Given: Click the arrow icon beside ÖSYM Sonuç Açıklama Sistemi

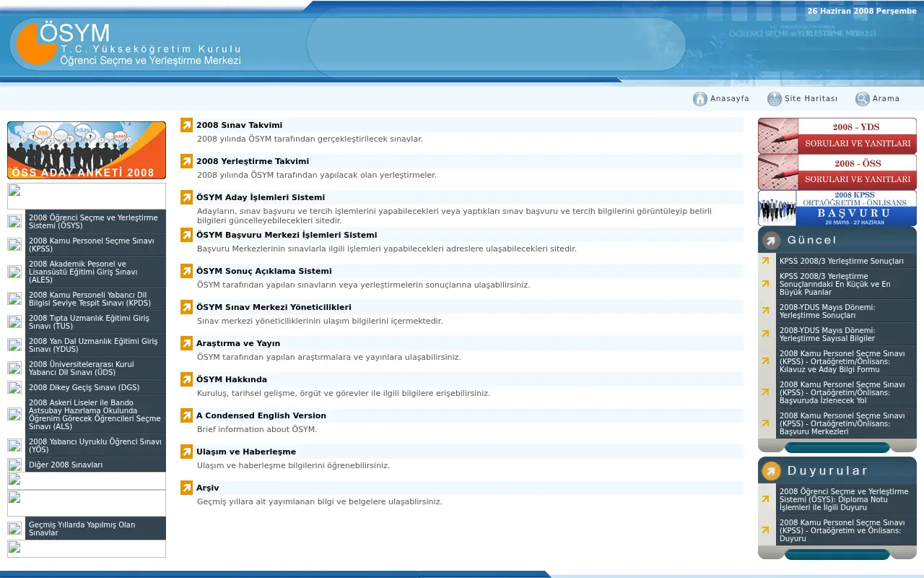Looking at the screenshot, I should tap(187, 271).
